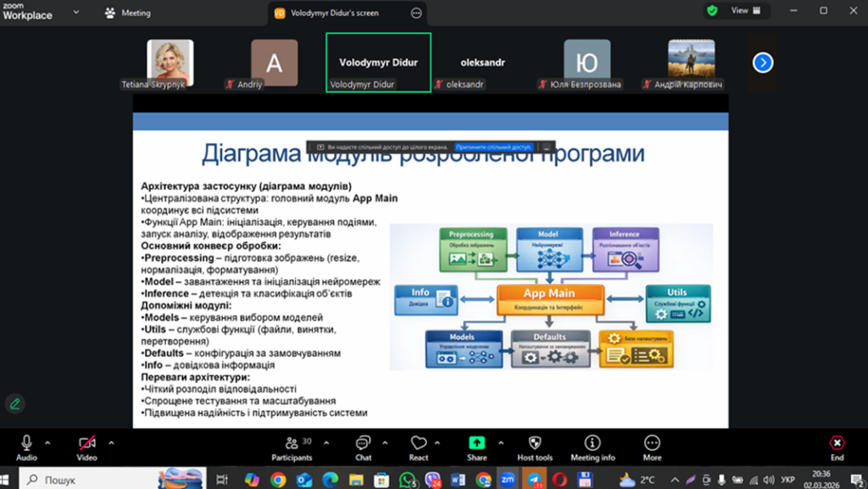Open the Participants panel

pos(292,443)
